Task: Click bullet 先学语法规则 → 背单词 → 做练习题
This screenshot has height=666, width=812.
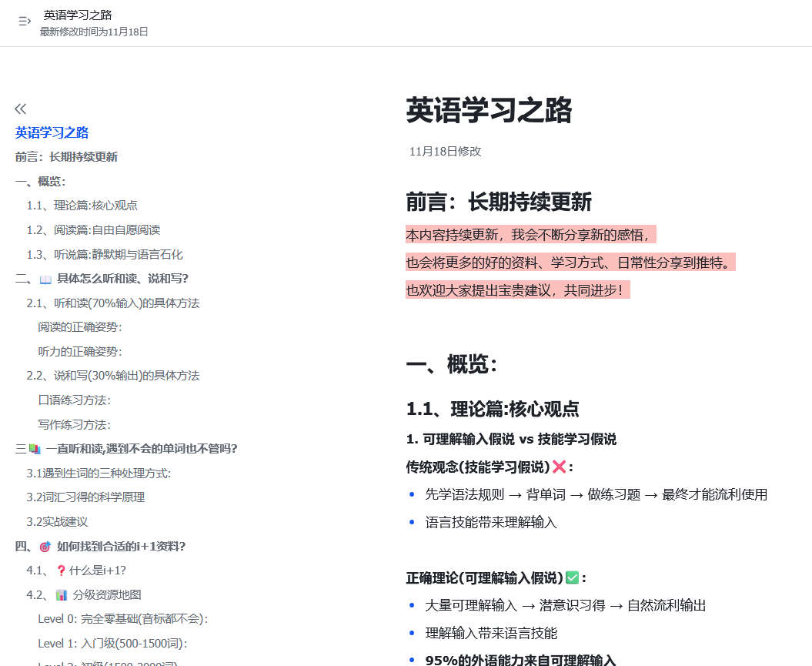Action: tap(596, 494)
